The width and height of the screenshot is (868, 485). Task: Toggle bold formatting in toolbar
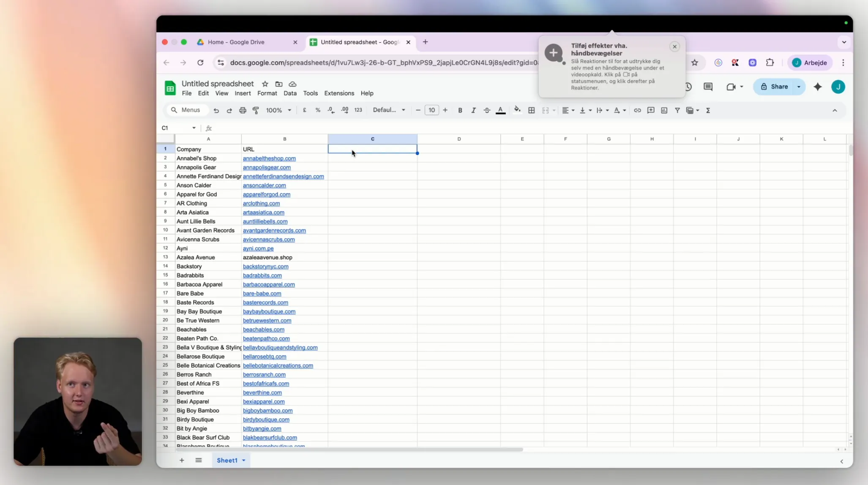pyautogui.click(x=460, y=110)
